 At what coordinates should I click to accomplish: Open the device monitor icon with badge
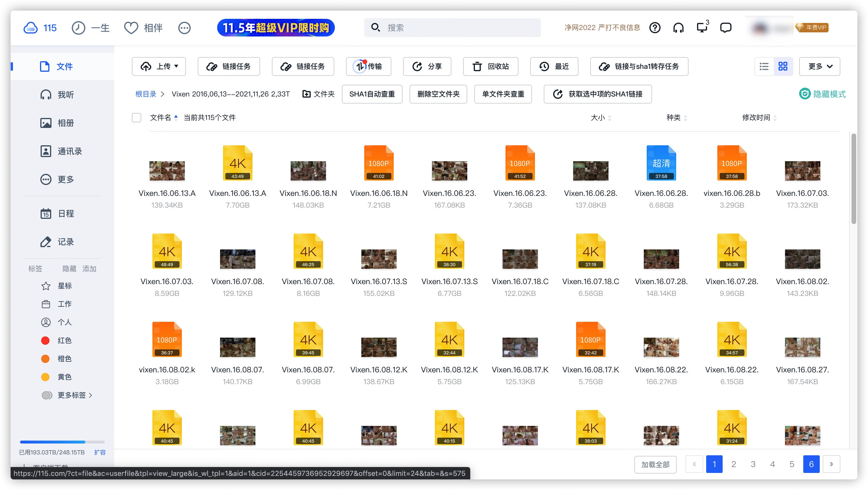tap(703, 27)
